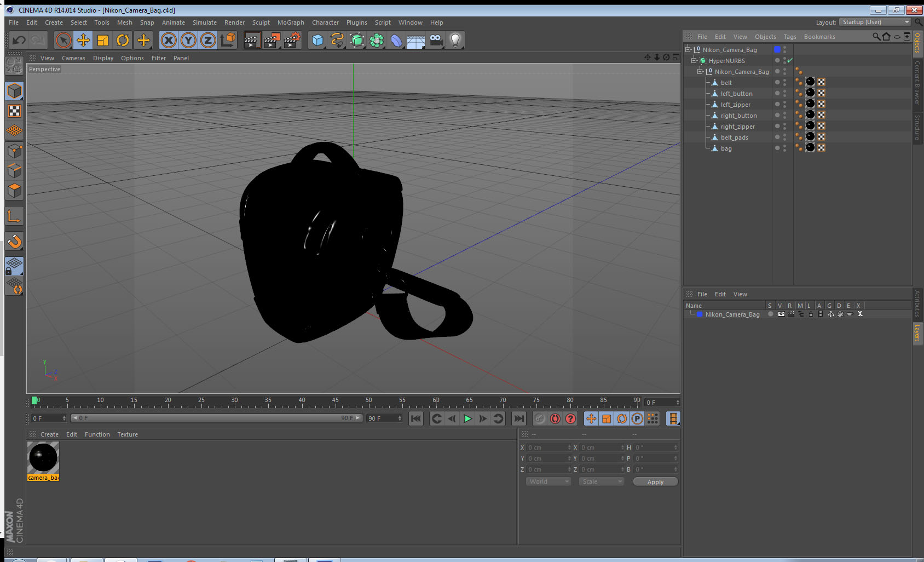Screen dimensions: 924x562
Task: Render the active view
Action: coord(252,40)
